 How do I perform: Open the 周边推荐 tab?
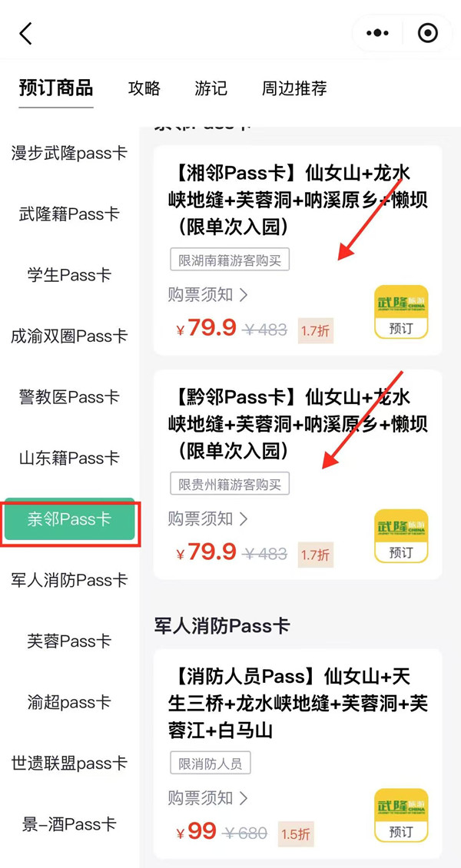[294, 88]
